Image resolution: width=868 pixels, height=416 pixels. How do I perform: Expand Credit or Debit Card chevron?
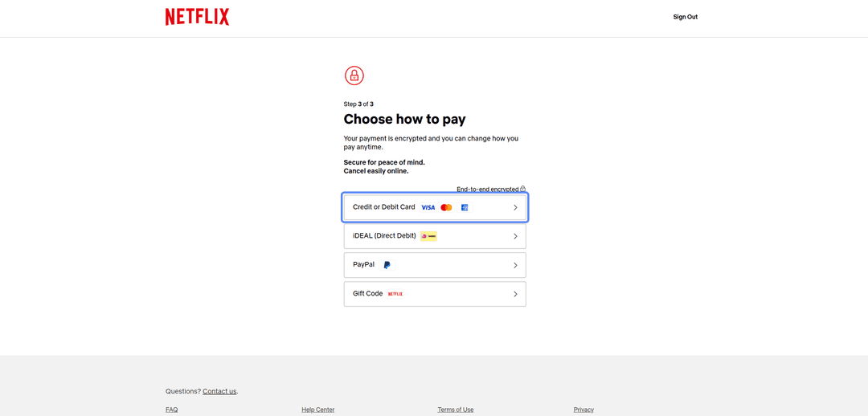pos(515,207)
